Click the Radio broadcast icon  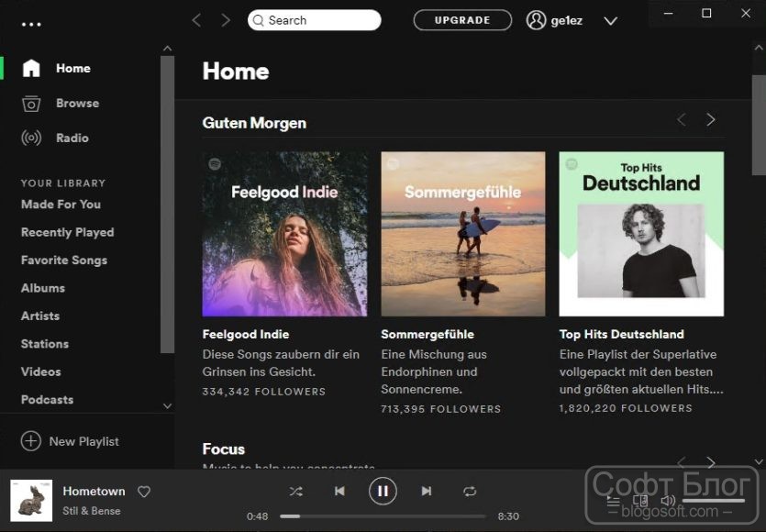click(31, 138)
